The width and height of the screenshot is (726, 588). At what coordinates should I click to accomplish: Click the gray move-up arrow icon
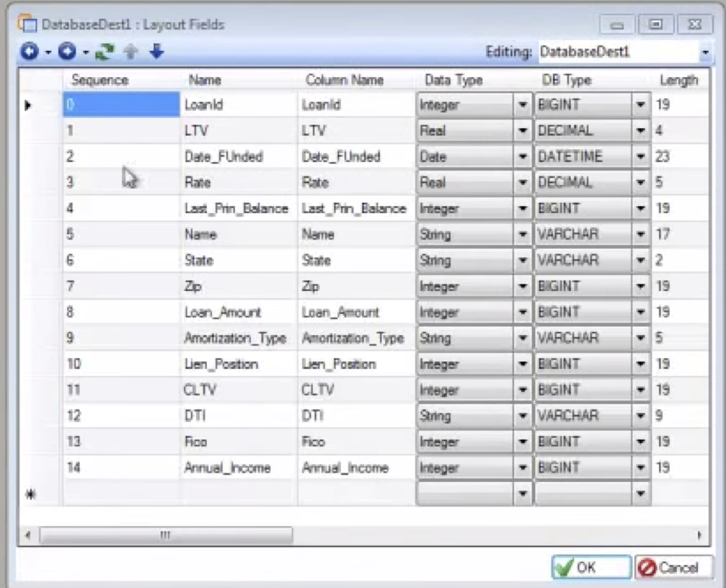[x=131, y=53]
